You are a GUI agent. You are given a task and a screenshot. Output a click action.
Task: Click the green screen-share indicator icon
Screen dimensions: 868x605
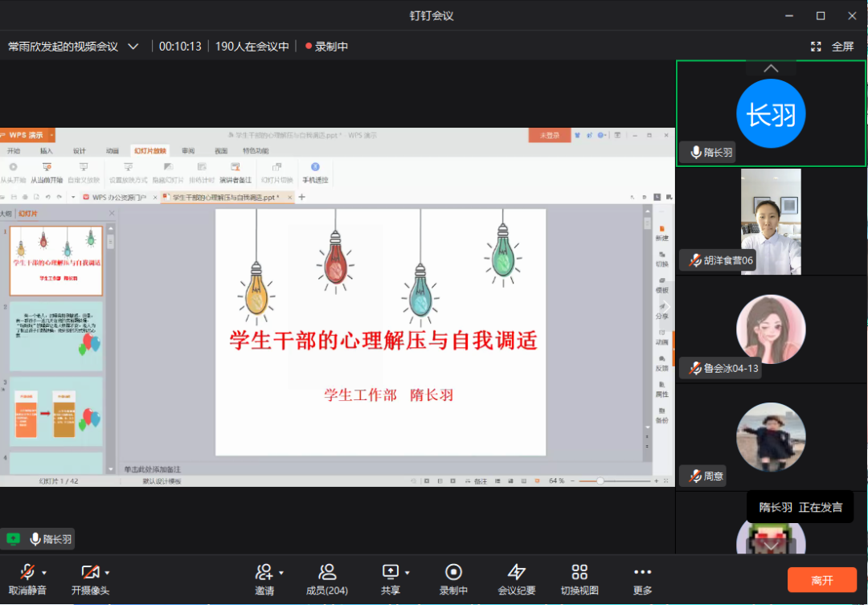13,539
